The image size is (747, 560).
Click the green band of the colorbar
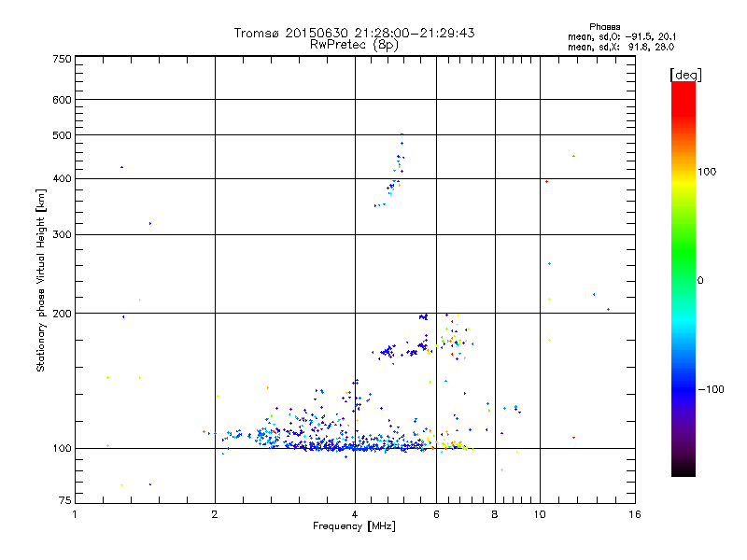coord(684,252)
